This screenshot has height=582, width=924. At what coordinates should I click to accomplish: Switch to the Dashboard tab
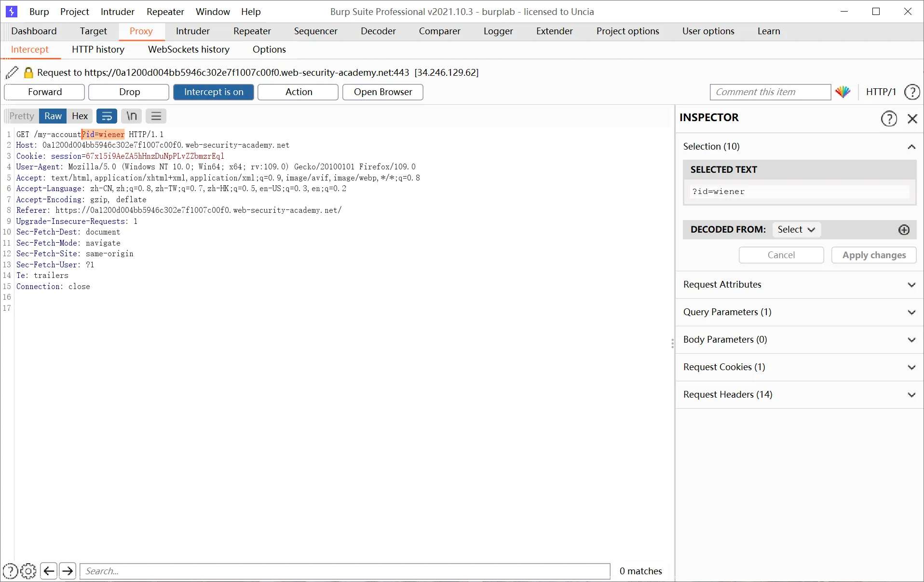pyautogui.click(x=34, y=31)
